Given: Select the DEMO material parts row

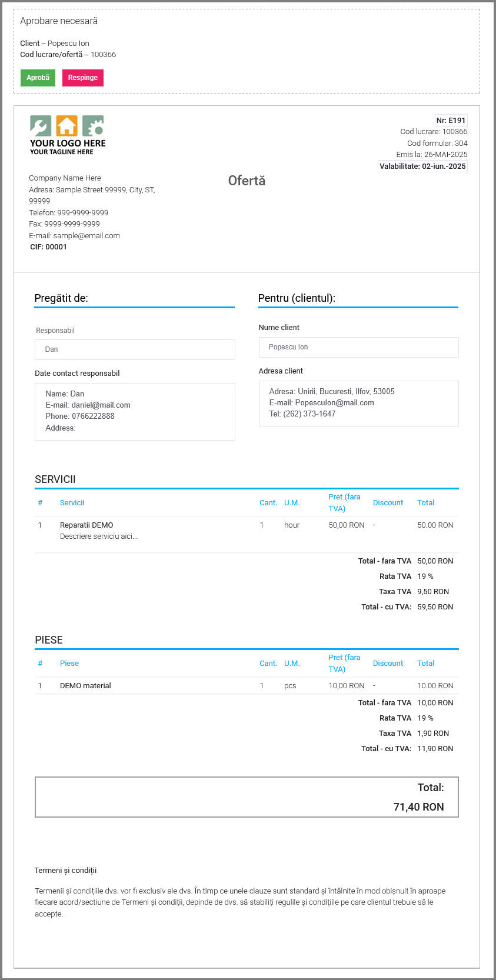Looking at the screenshot, I should coord(85,686).
